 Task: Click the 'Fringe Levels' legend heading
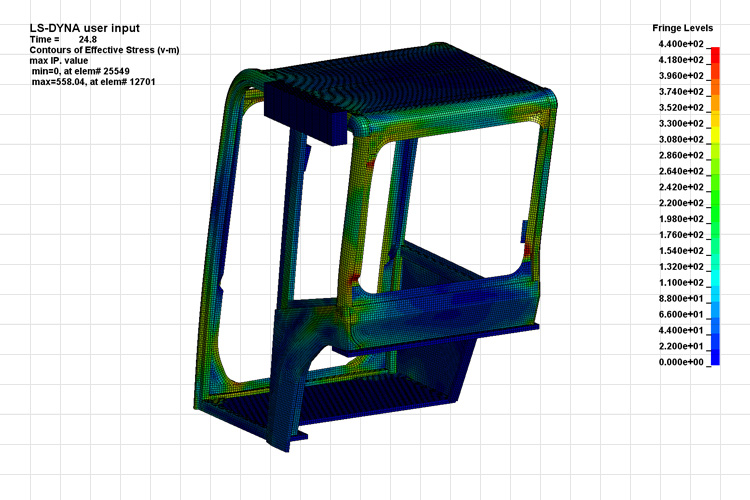tap(683, 28)
